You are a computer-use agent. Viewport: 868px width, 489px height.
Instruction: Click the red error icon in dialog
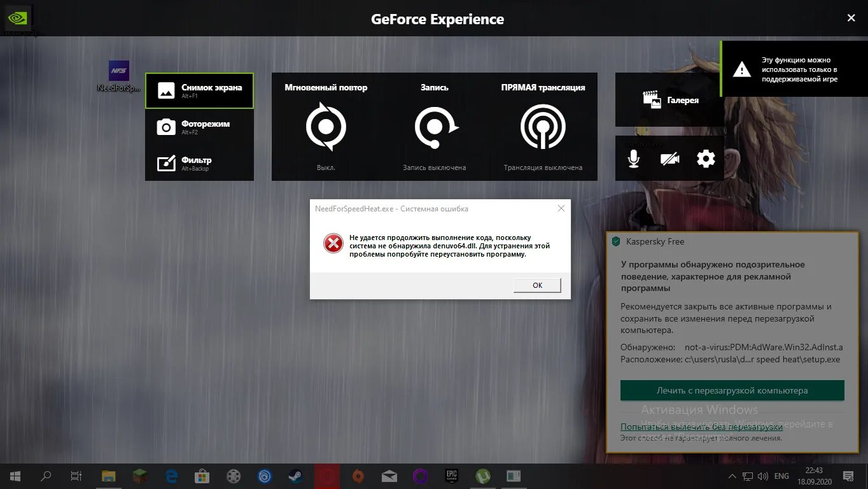click(x=333, y=243)
